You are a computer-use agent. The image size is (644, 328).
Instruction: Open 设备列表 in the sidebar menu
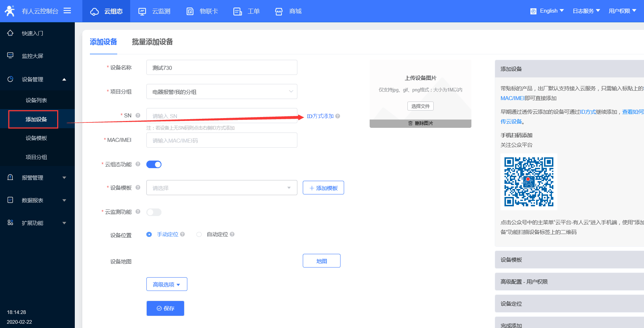pos(36,100)
